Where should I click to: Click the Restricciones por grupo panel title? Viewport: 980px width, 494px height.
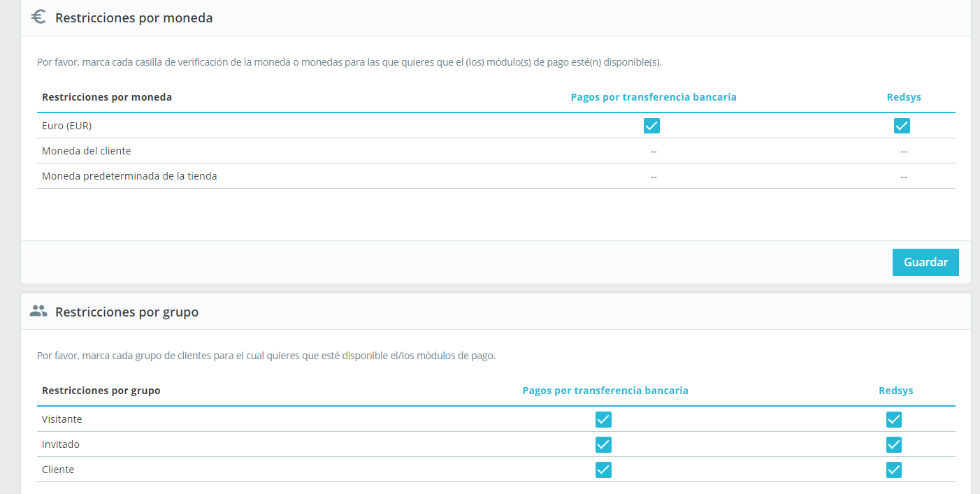pyautogui.click(x=127, y=312)
